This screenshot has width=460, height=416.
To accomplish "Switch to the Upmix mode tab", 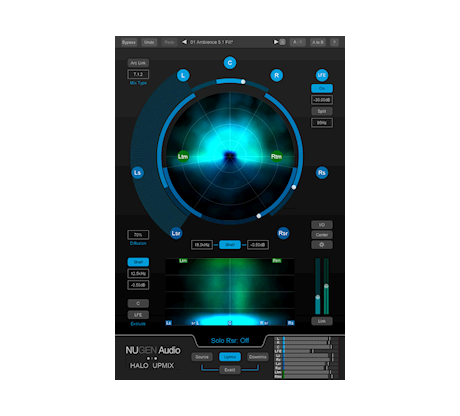I will [230, 357].
